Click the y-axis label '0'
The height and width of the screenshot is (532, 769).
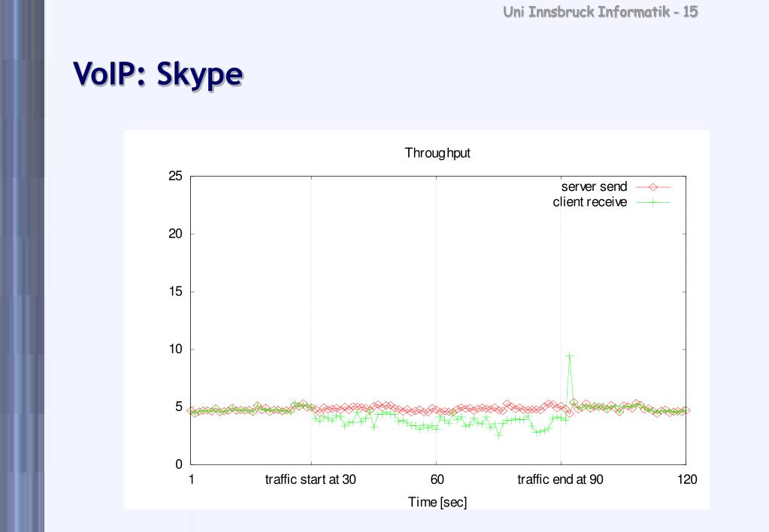(x=178, y=464)
